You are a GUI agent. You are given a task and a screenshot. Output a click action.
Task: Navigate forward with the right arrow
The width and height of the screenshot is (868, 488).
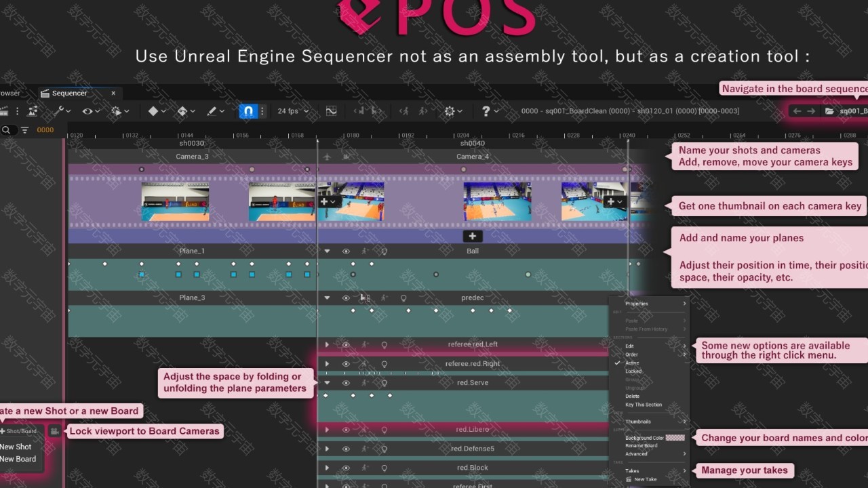811,111
